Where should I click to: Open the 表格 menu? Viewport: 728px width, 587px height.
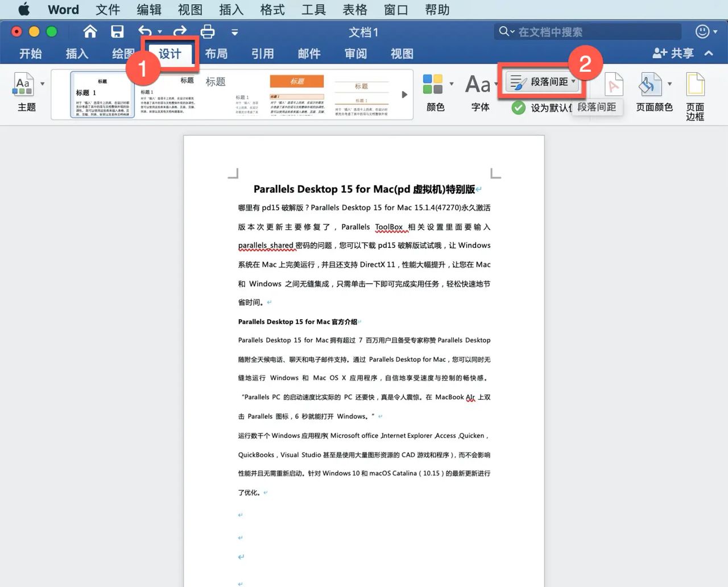(x=355, y=10)
